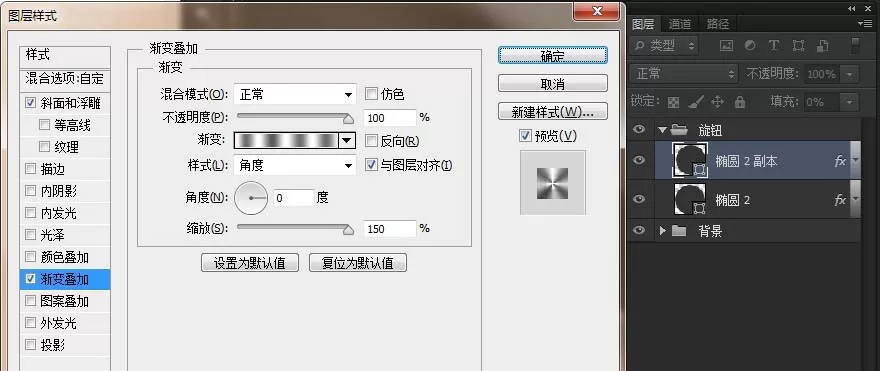This screenshot has height=371, width=880.
Task: Enable the 等高线 contour checkbox
Action: click(x=44, y=125)
